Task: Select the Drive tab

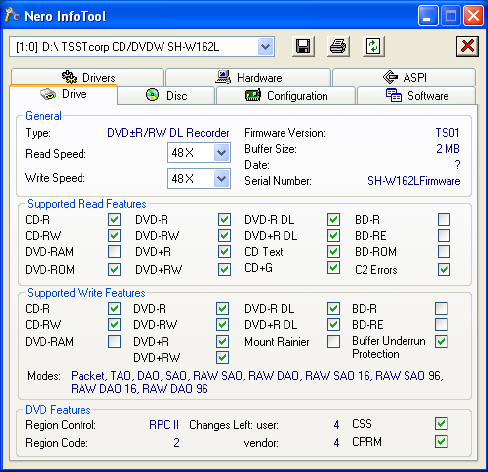Action: (64, 94)
